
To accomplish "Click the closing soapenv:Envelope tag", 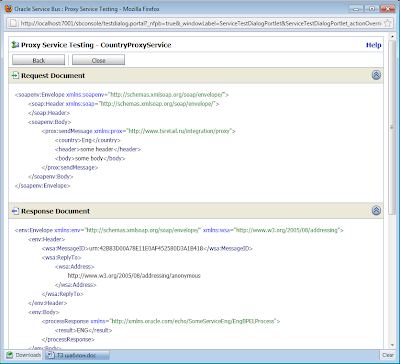I will point(42,186).
